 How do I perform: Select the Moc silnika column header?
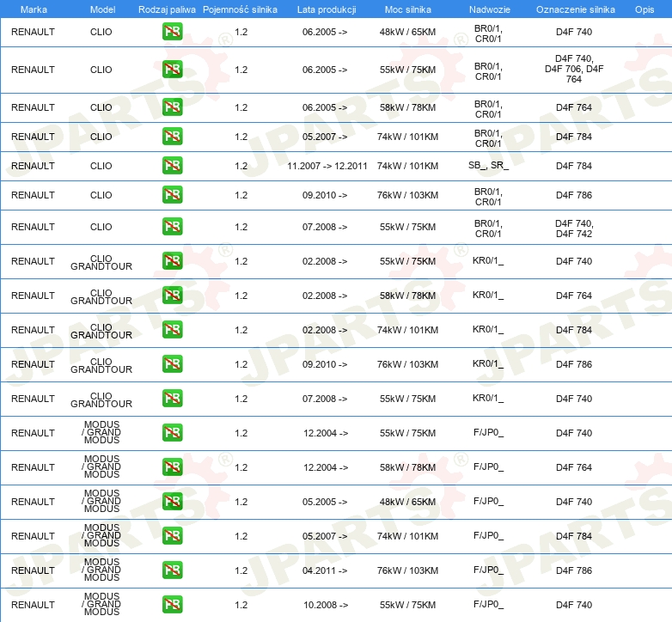408,9
